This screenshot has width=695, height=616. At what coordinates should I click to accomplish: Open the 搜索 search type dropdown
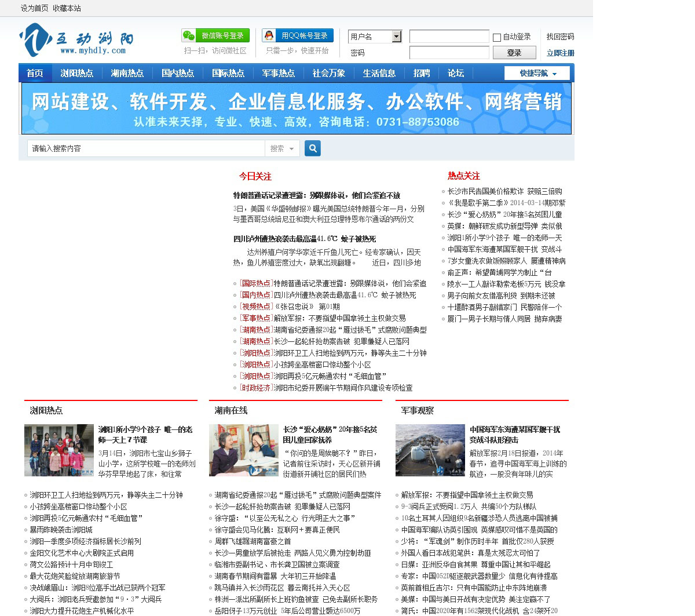[x=282, y=149]
